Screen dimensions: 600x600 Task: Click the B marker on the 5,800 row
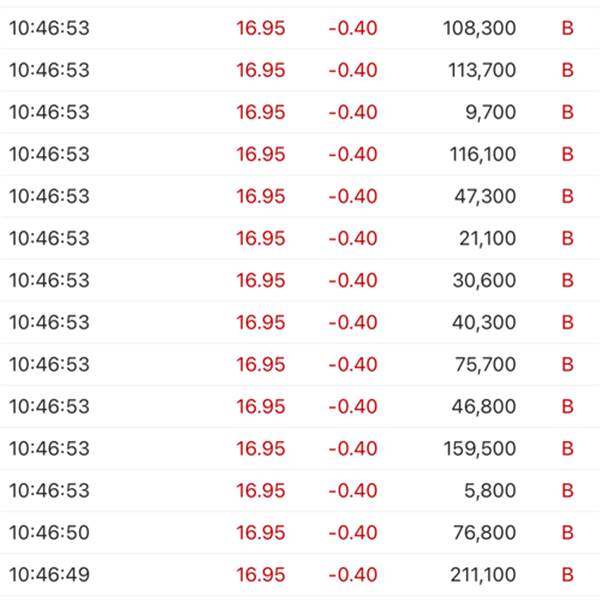[x=567, y=491]
